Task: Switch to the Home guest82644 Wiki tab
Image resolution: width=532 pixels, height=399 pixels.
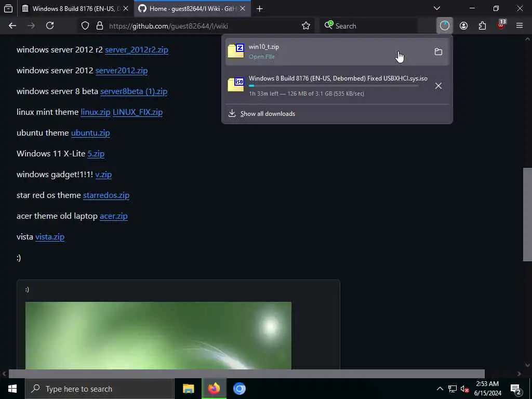Action: [192, 8]
